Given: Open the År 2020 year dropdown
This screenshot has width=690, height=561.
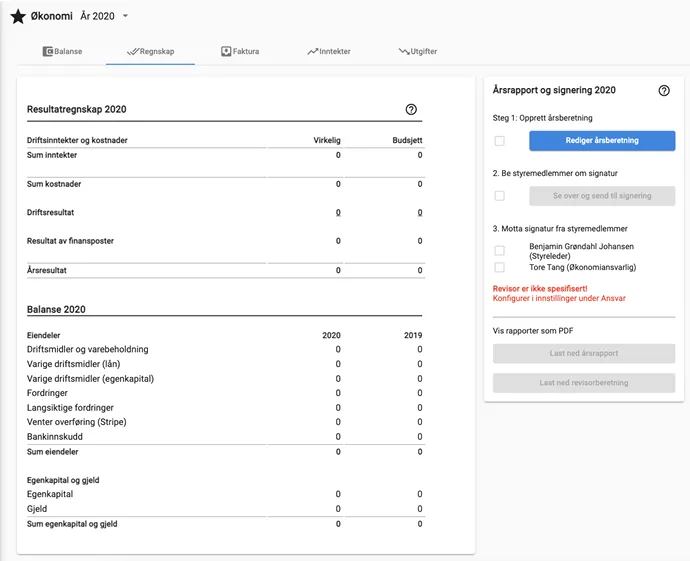Looking at the screenshot, I should 104,16.
